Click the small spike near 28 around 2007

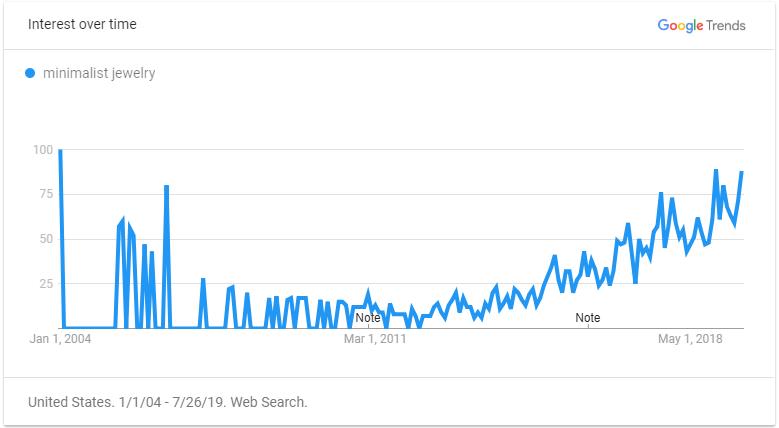coord(203,279)
